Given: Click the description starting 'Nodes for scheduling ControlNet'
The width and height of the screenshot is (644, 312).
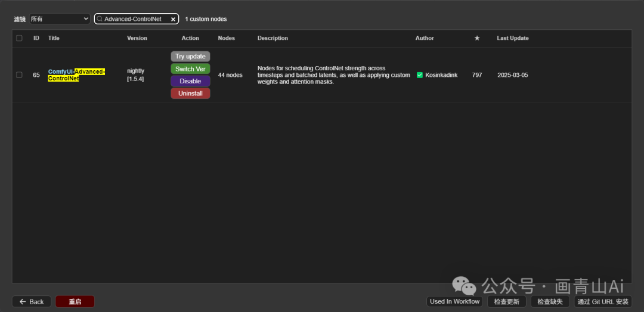Looking at the screenshot, I should 334,75.
